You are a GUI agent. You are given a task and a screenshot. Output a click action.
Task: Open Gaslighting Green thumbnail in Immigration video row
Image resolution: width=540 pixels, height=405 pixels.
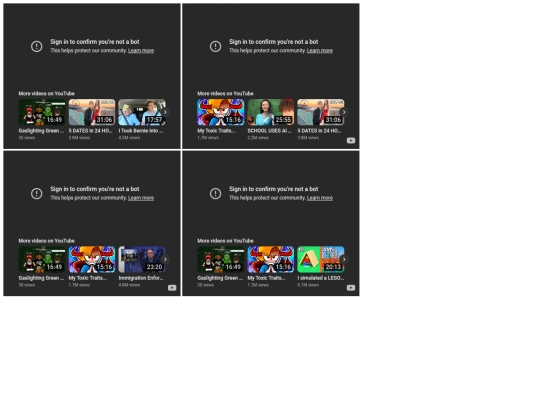[x=42, y=259]
